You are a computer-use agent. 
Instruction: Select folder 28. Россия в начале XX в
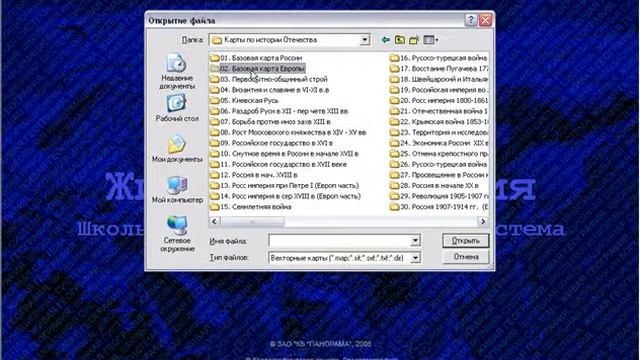pyautogui.click(x=434, y=185)
